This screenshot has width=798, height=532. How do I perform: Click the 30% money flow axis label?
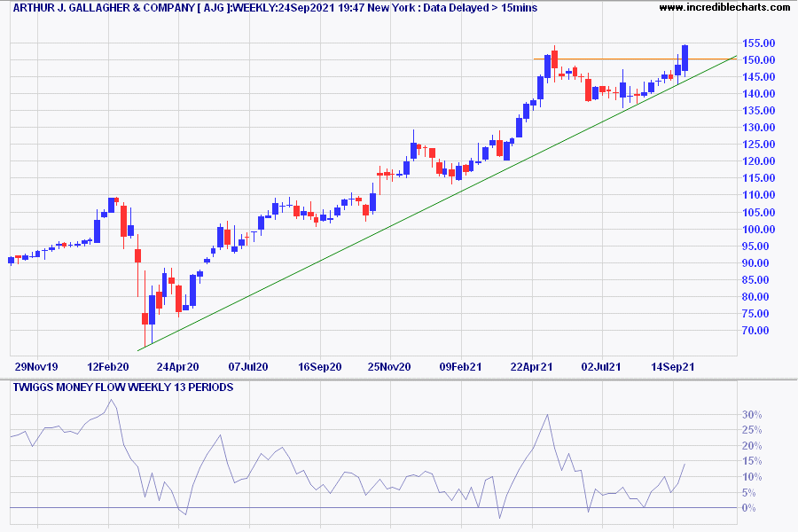click(x=752, y=415)
